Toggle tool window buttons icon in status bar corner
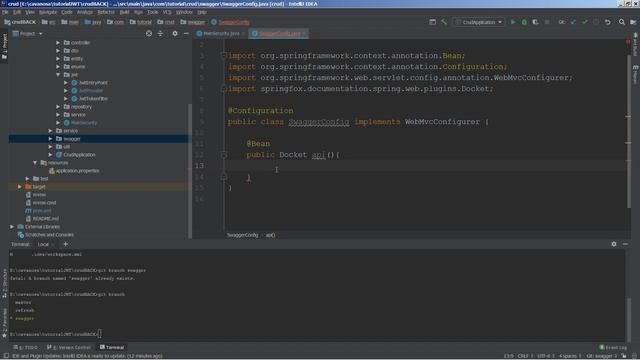This screenshot has height=360, width=640. 6,356
